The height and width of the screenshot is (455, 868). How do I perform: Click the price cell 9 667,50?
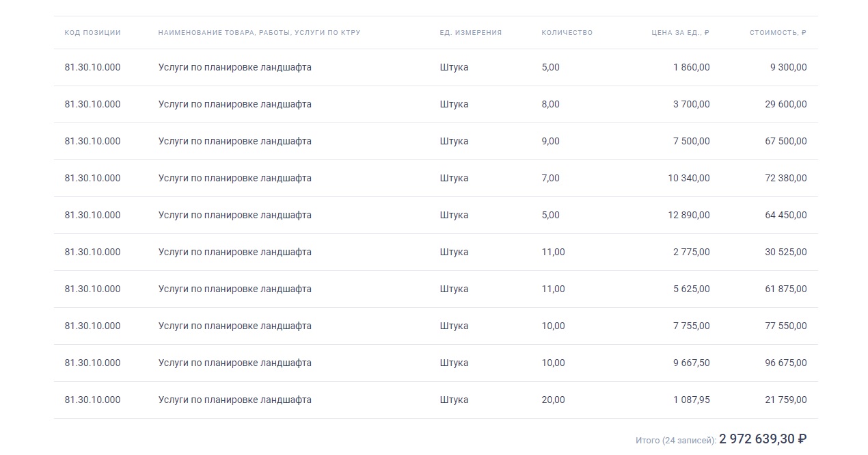[691, 363]
